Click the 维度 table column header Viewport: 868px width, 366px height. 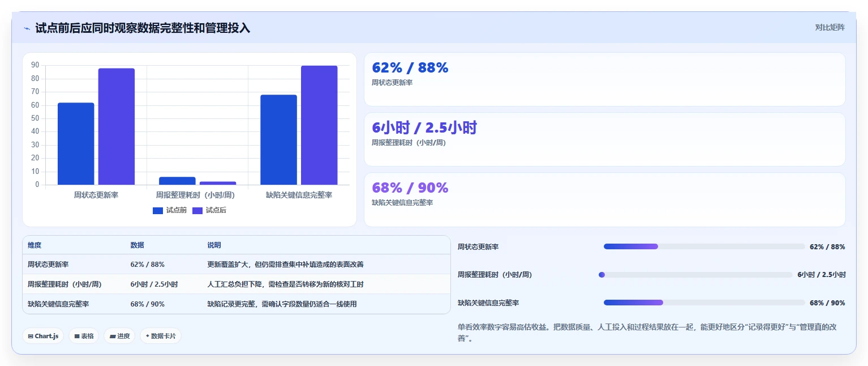point(35,245)
